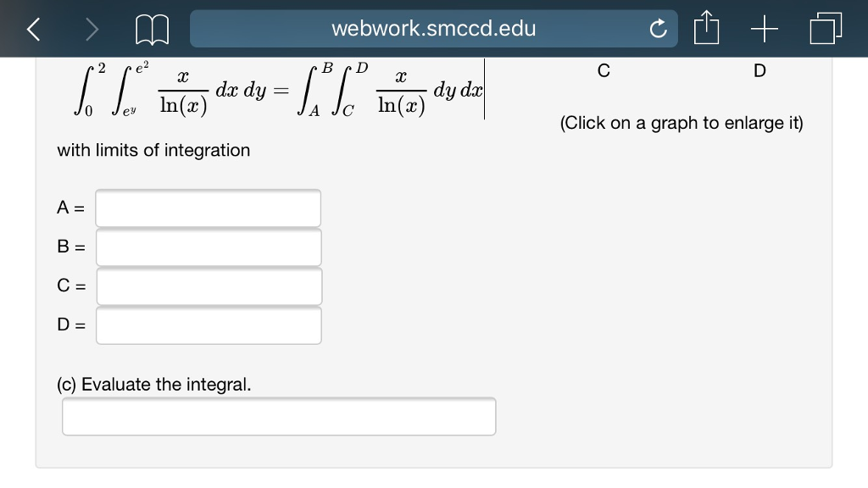Open the Share sheet

click(706, 28)
